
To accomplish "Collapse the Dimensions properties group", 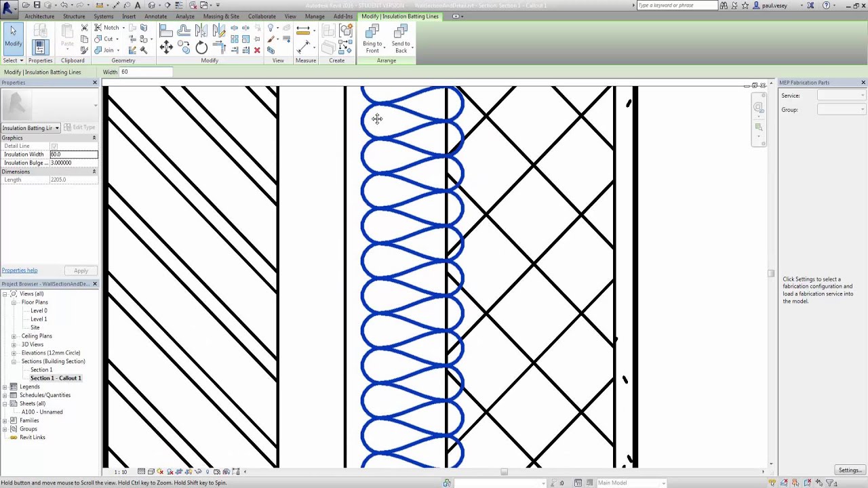I will (x=94, y=171).
